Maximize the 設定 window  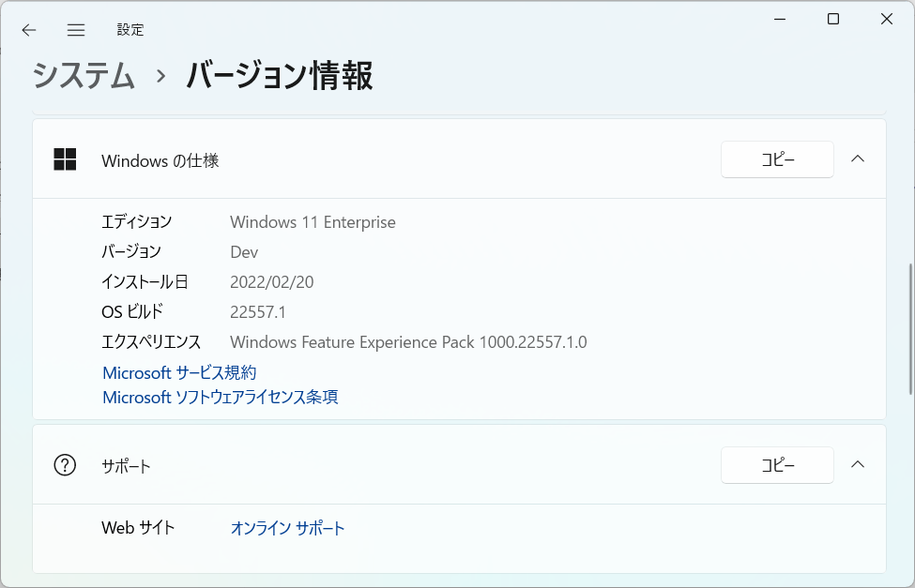click(833, 19)
